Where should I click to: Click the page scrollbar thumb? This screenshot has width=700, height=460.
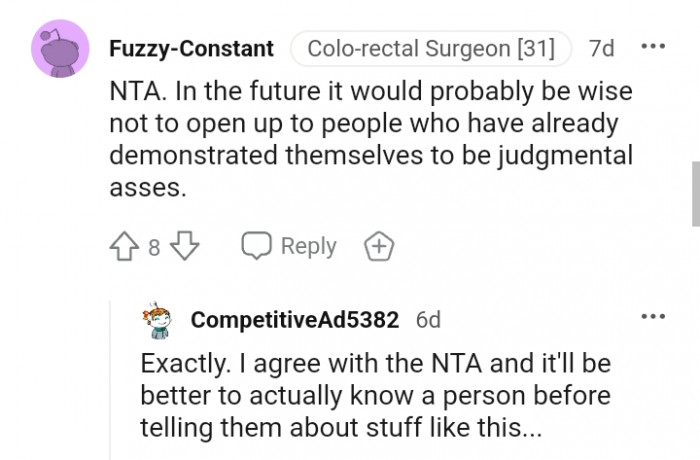click(695, 195)
